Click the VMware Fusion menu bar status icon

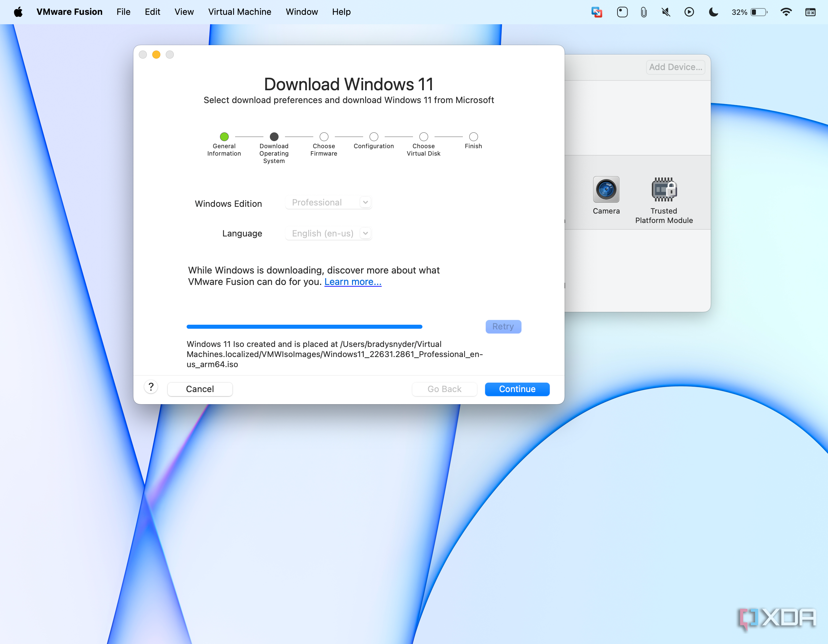pos(596,12)
